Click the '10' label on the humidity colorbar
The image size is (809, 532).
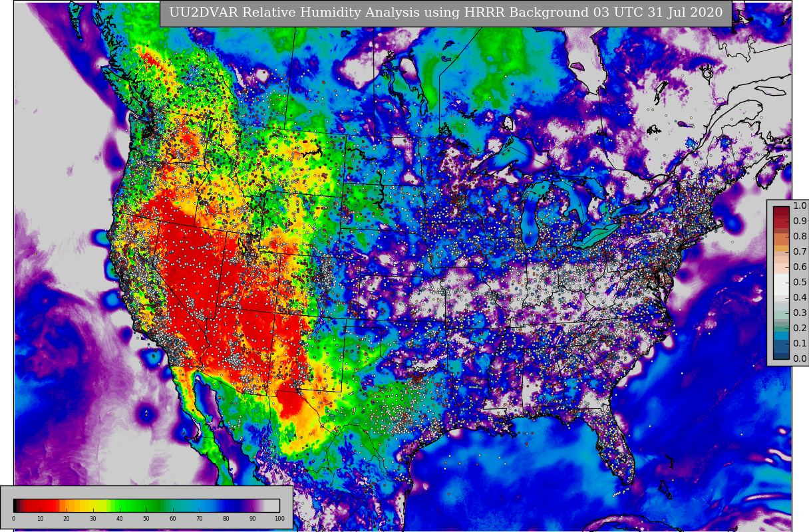(x=41, y=519)
